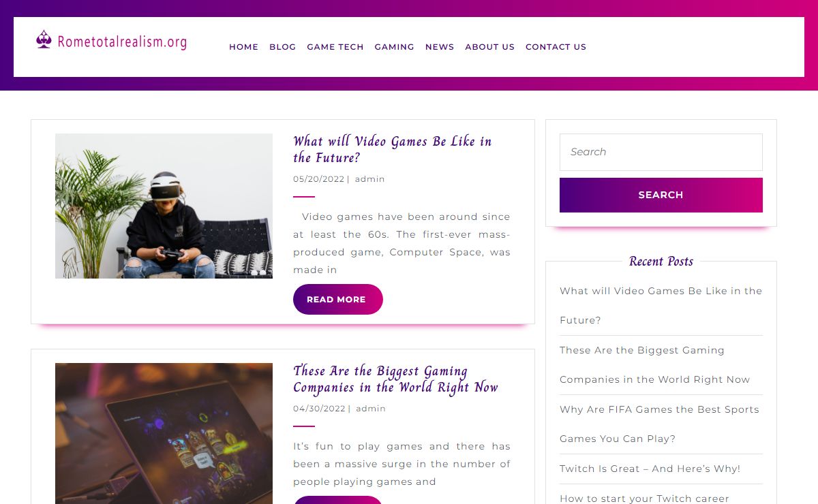Open the Blog menu item
Image resolution: width=818 pixels, height=504 pixels.
point(282,47)
